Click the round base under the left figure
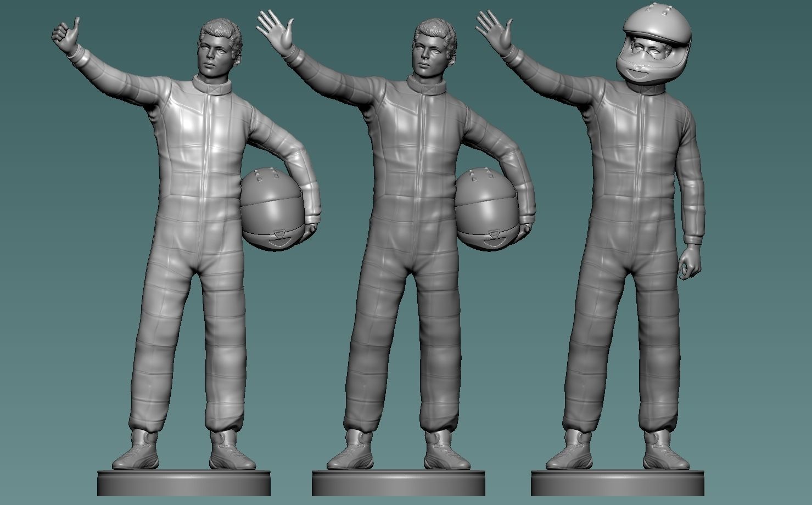Viewport: 812px width, 505px height. 184,482
